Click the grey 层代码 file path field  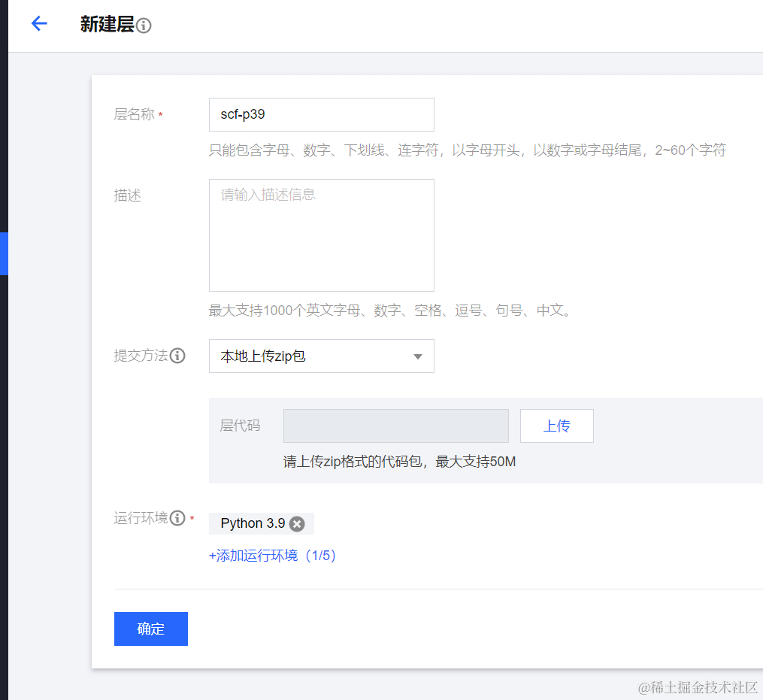pos(396,426)
